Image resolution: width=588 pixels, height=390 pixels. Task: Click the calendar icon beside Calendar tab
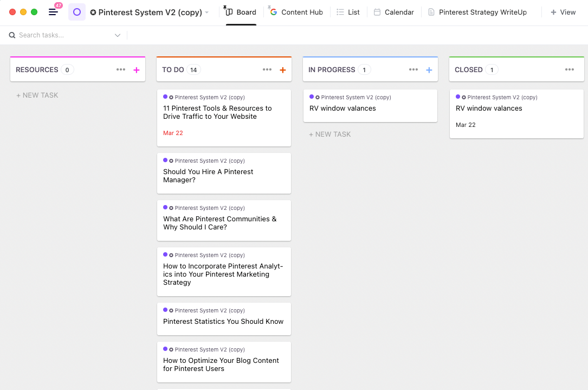click(377, 12)
